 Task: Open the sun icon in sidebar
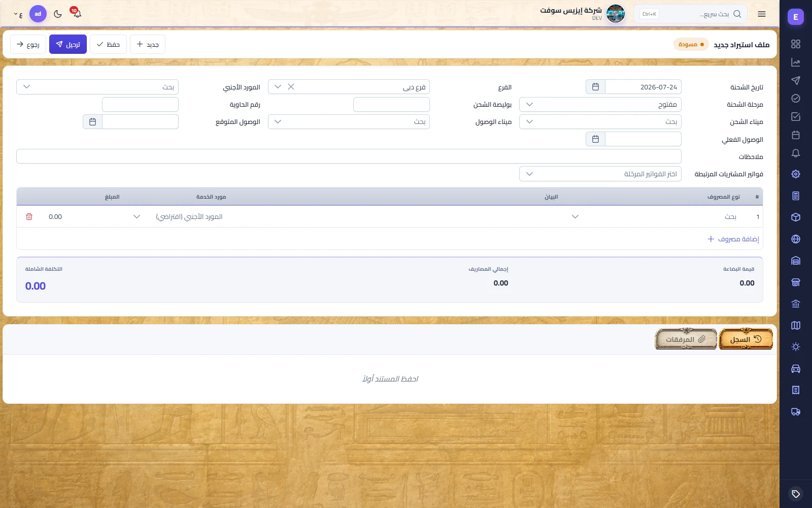(795, 346)
